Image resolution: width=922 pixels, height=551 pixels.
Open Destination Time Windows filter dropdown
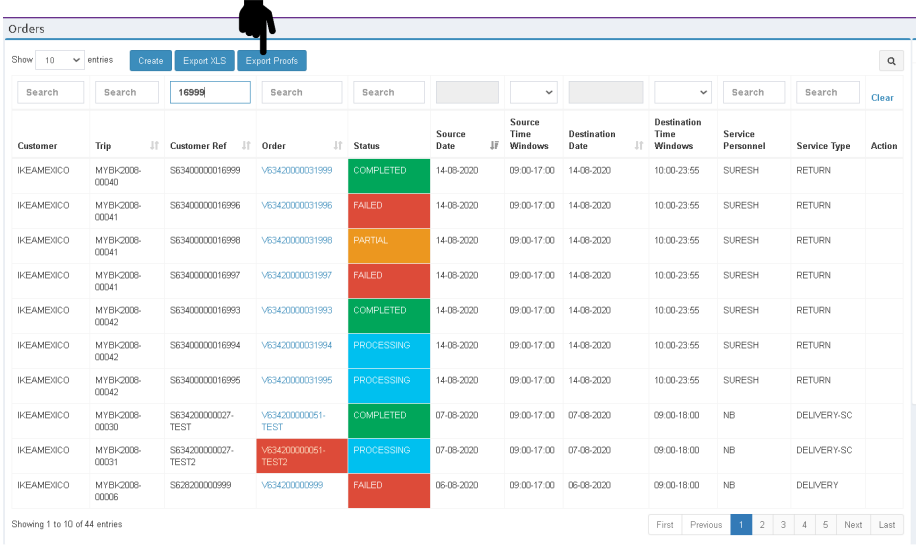tap(683, 92)
